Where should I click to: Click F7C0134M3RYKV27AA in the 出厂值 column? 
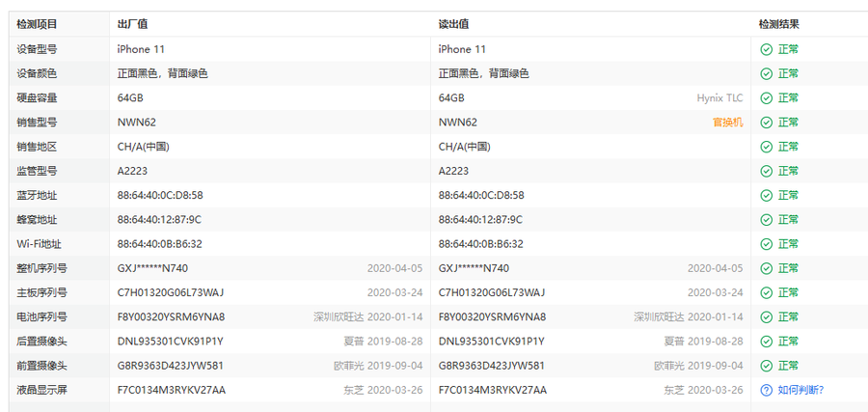point(172,390)
